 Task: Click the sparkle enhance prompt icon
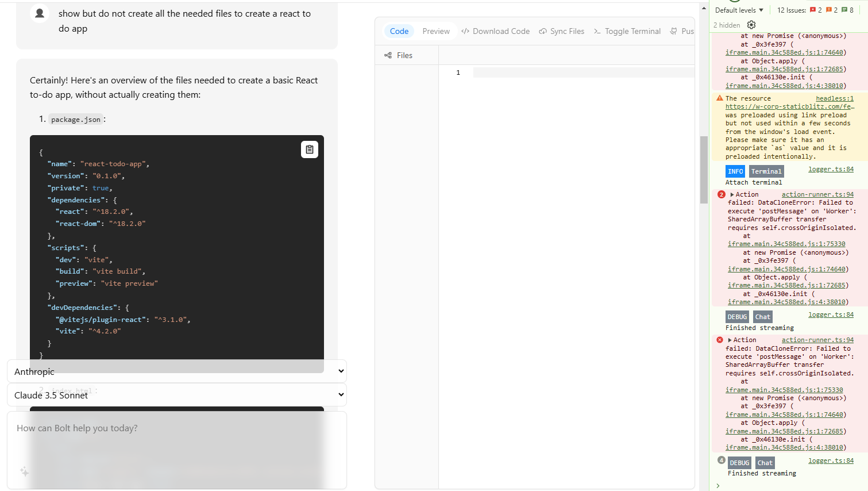pos(24,471)
